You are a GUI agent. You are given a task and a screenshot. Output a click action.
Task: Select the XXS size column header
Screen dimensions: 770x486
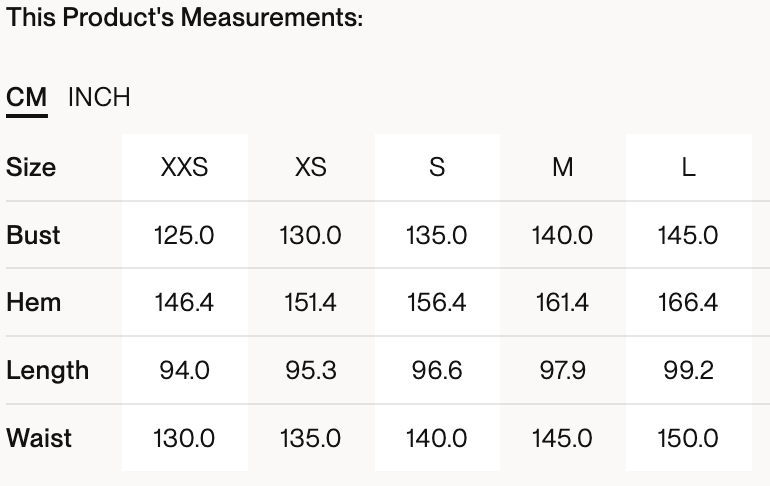coord(184,167)
